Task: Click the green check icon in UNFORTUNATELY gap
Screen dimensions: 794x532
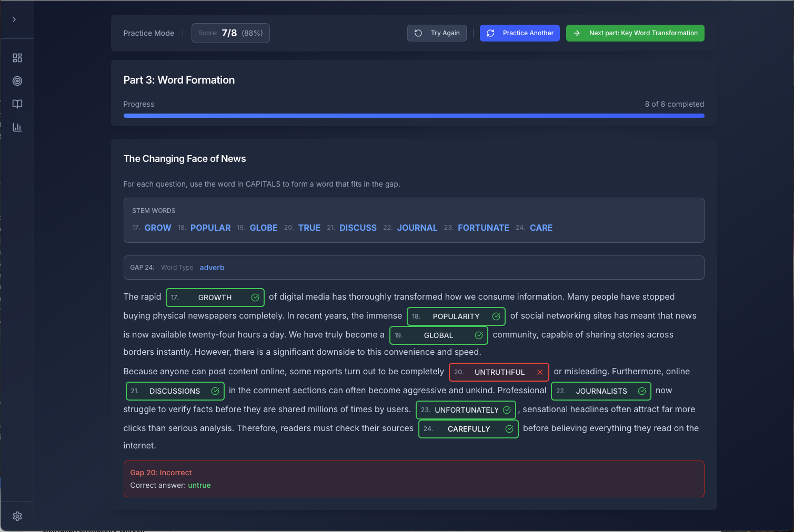Action: coord(507,410)
